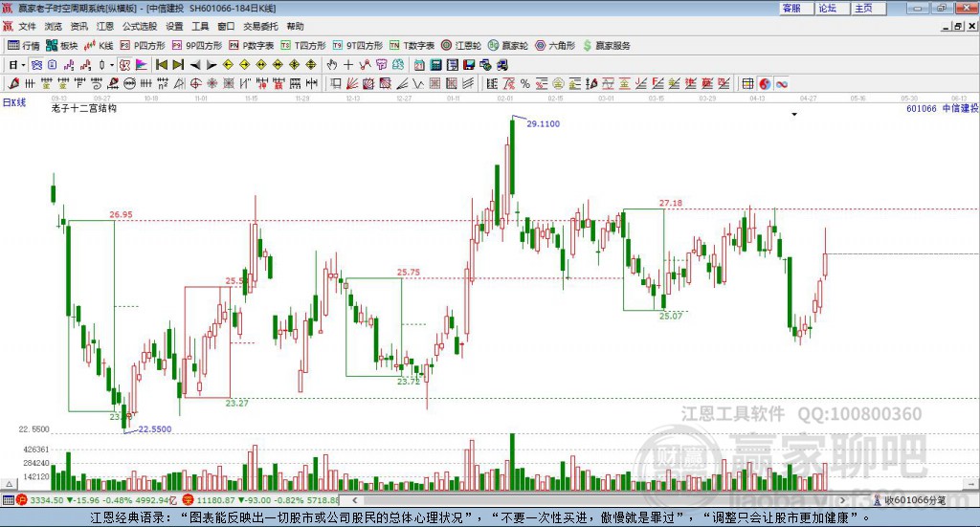Click the 27.18 resistance level label

coord(671,203)
